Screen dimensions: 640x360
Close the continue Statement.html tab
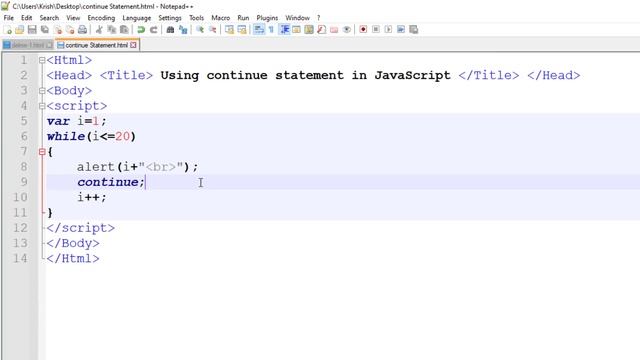click(x=133, y=45)
